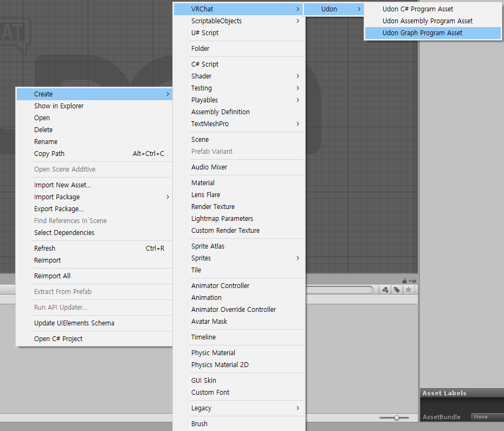
Task: Toggle the Project panel lock icon
Action: [x=404, y=280]
